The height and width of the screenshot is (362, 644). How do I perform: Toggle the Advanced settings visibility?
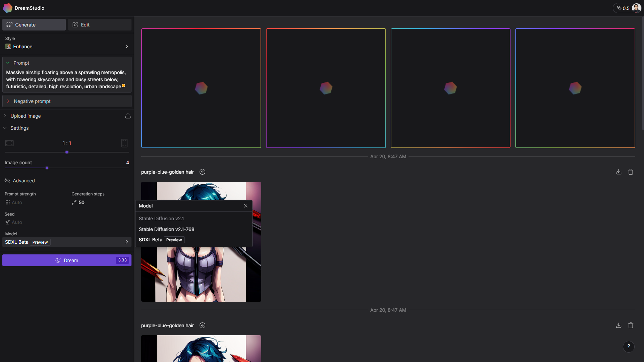tap(7, 181)
